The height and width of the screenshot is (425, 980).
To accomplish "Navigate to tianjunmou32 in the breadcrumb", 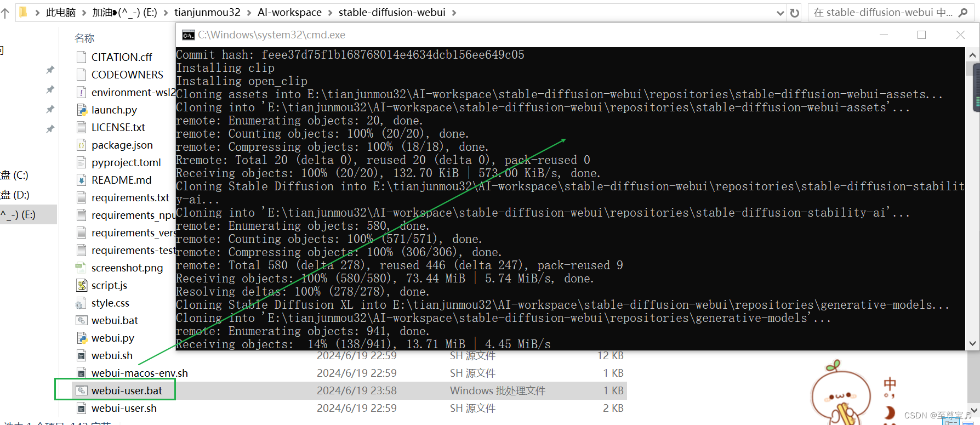I will coord(207,12).
